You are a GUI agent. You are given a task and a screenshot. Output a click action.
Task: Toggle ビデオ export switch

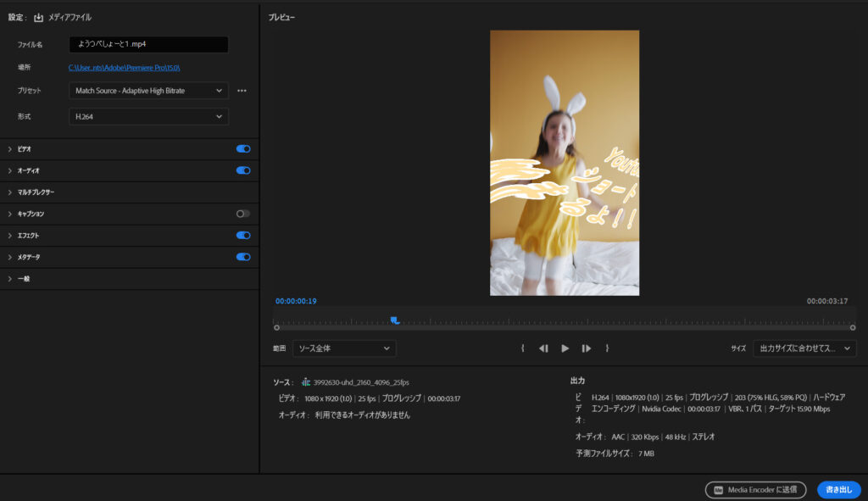pyautogui.click(x=243, y=149)
